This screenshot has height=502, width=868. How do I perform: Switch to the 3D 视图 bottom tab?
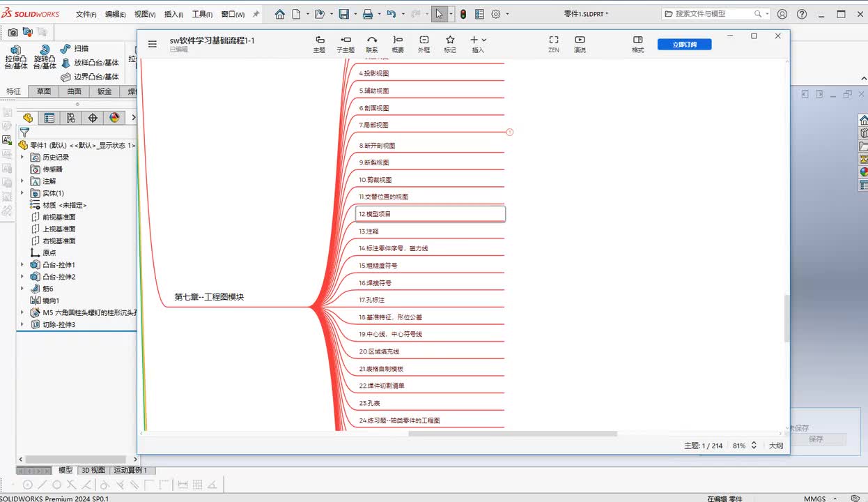coord(93,471)
